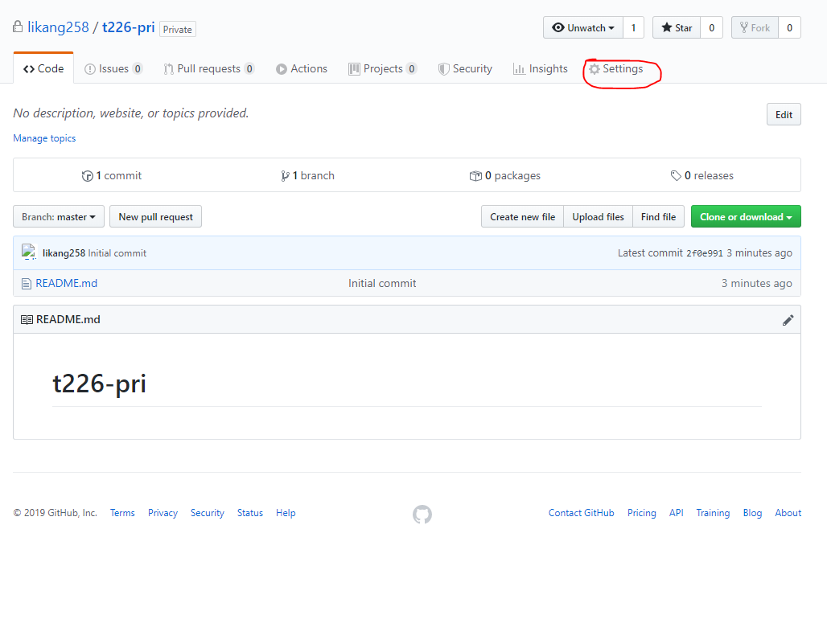The width and height of the screenshot is (827, 644).
Task: Click the pencil icon to edit README.md
Action: point(788,320)
